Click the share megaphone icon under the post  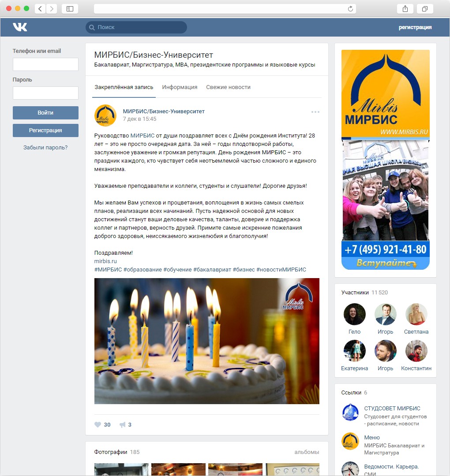123,424
